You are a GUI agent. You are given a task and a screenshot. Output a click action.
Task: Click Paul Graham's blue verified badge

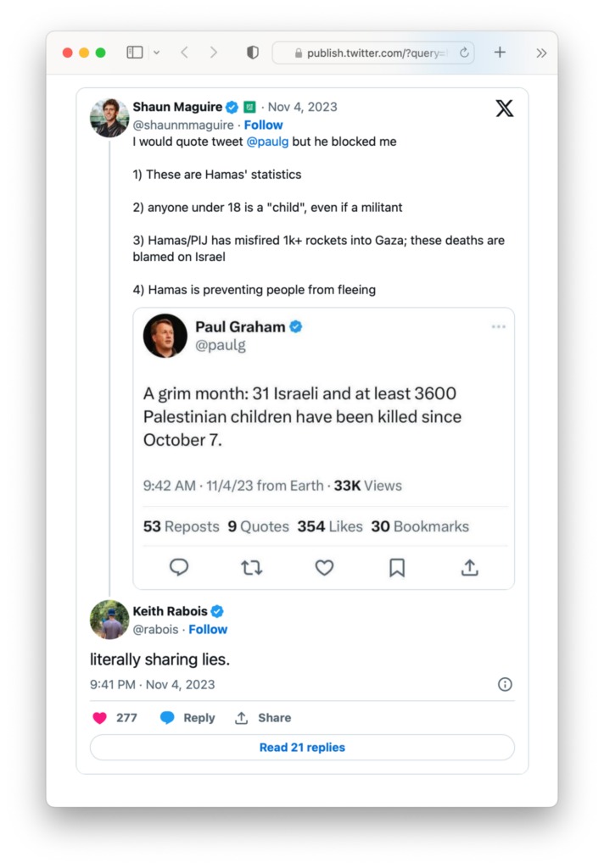294,326
